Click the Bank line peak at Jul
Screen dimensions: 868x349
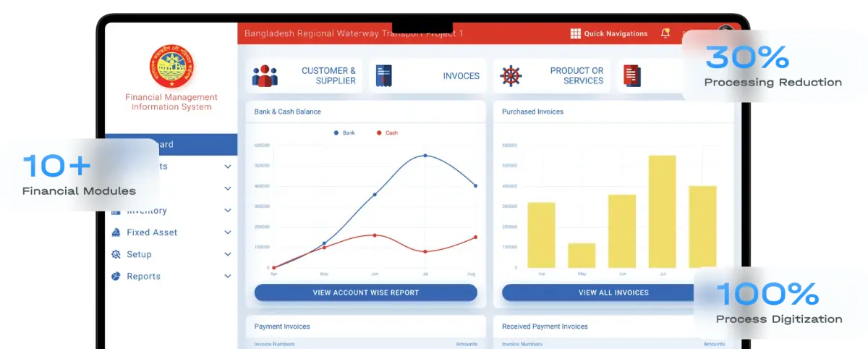pos(425,156)
